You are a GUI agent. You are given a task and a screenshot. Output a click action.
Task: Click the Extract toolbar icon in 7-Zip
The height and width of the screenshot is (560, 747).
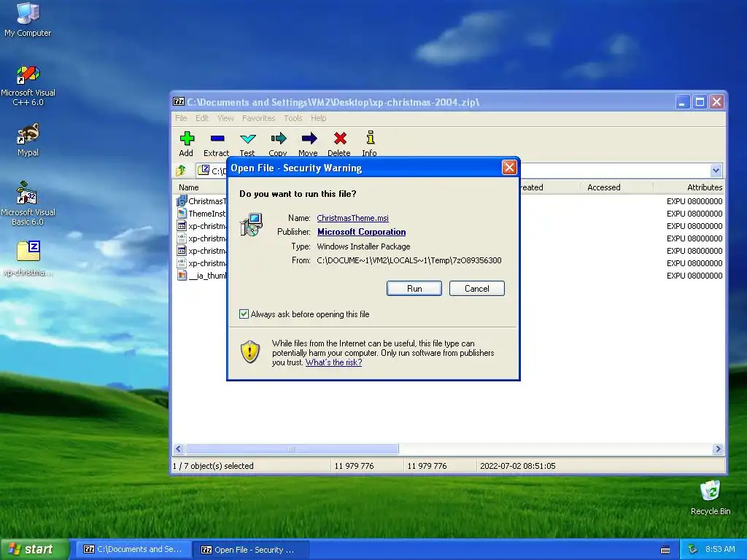[x=217, y=139]
